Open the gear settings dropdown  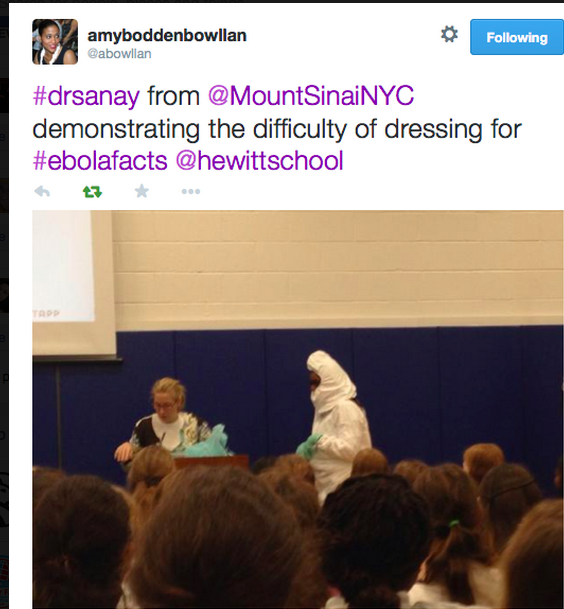[x=449, y=34]
